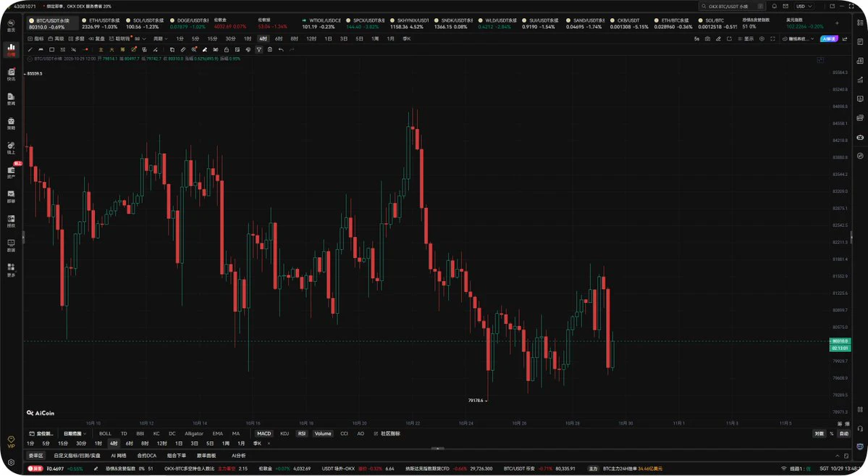Expand the 周期 period dropdown

pyautogui.click(x=161, y=39)
